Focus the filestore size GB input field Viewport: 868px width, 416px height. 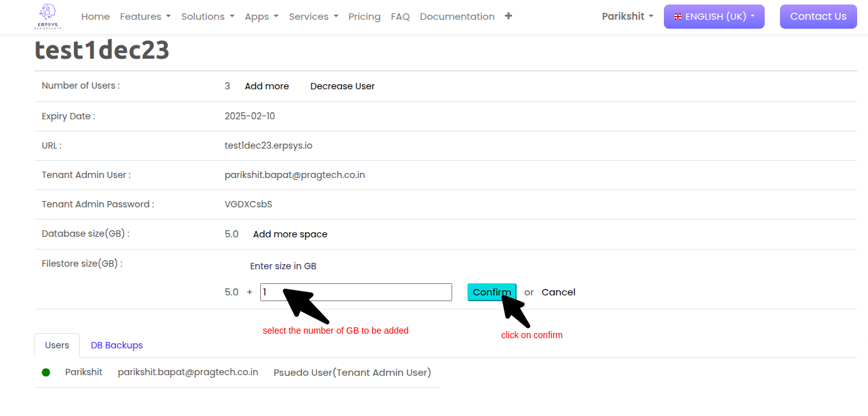[x=356, y=292]
